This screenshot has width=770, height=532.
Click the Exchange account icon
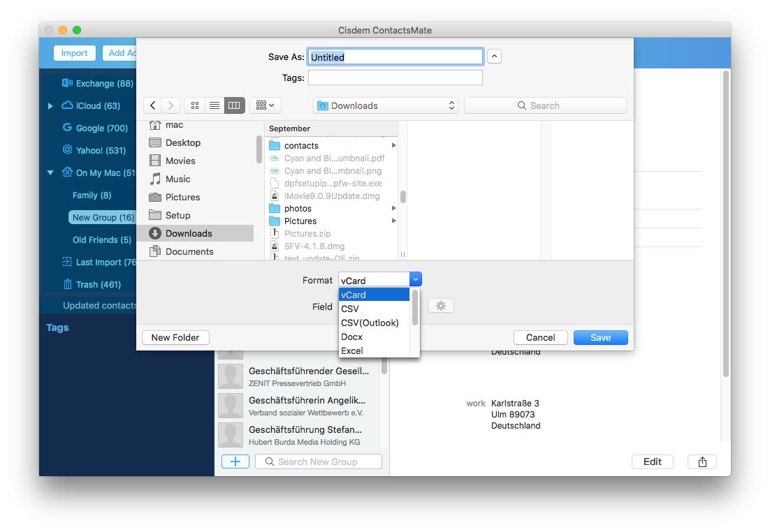67,83
